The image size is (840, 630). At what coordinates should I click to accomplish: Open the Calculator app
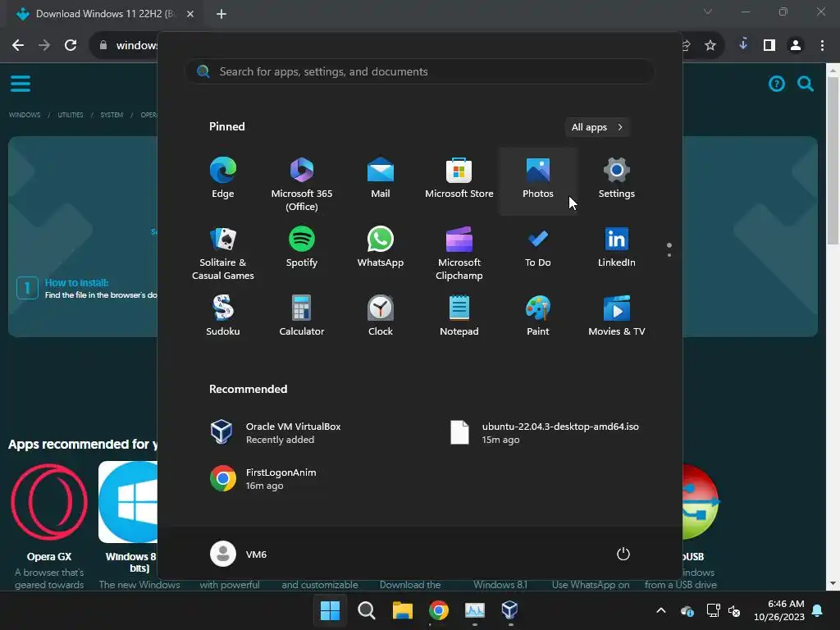point(302,316)
